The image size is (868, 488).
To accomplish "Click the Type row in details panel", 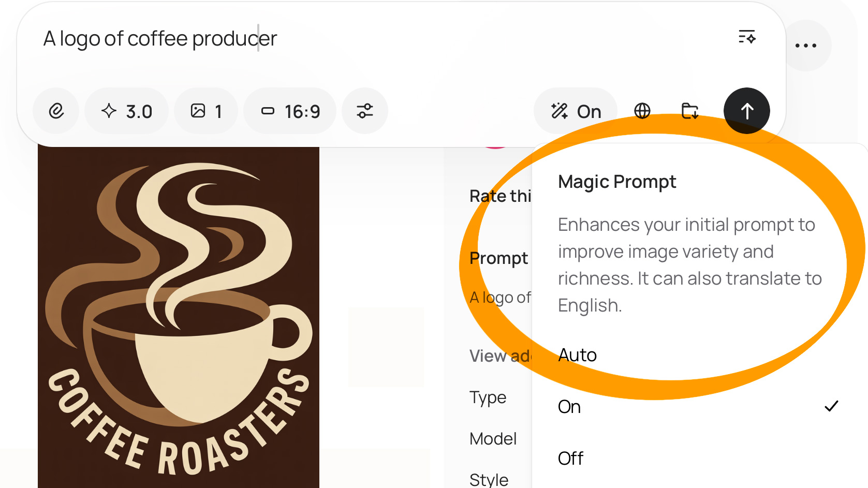I will pos(488,397).
